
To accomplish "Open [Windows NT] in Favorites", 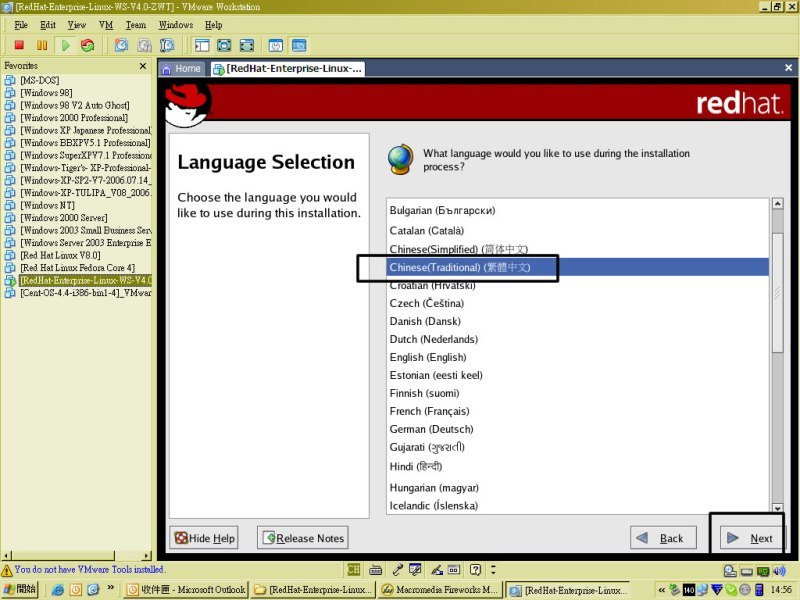I will coord(47,206).
